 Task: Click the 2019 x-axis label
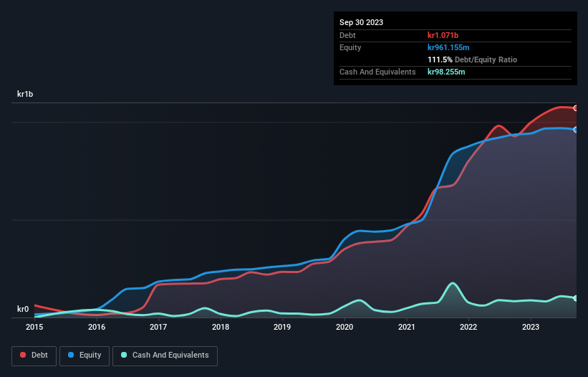click(282, 327)
